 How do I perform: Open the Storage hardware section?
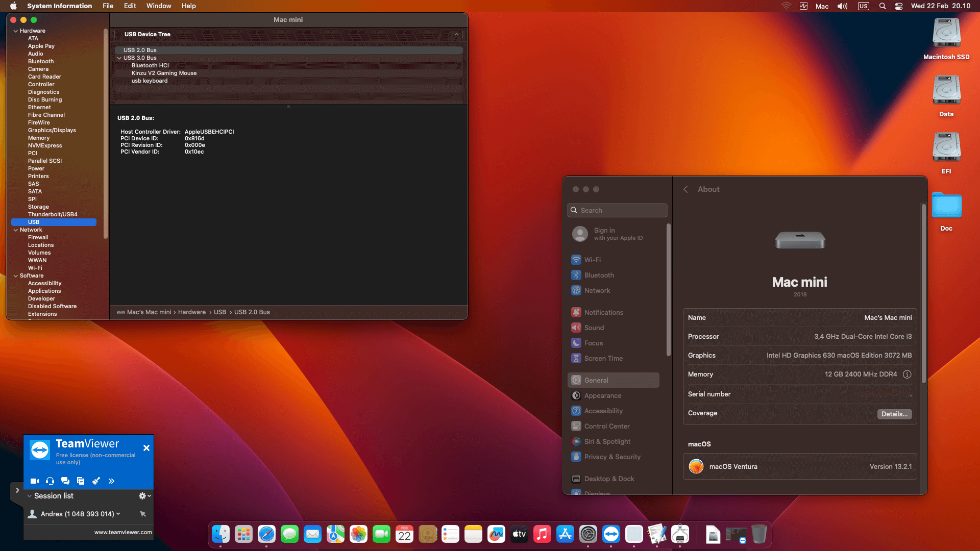pos(38,207)
